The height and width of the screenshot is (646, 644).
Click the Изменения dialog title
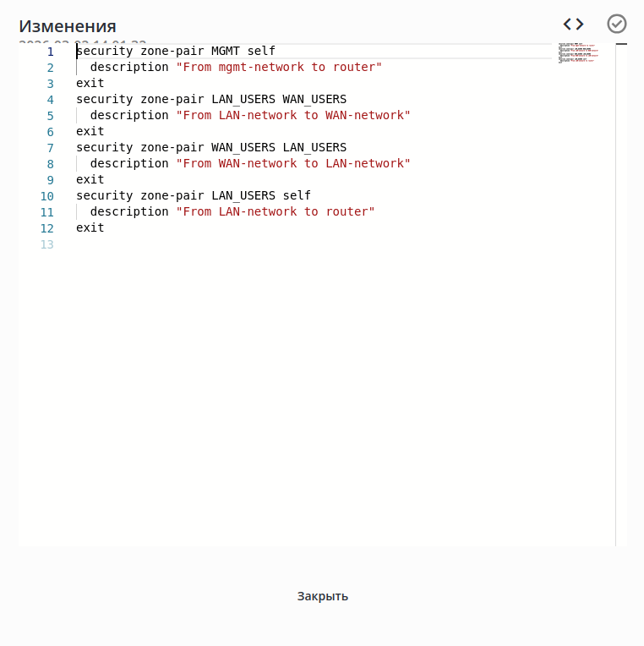(x=68, y=26)
